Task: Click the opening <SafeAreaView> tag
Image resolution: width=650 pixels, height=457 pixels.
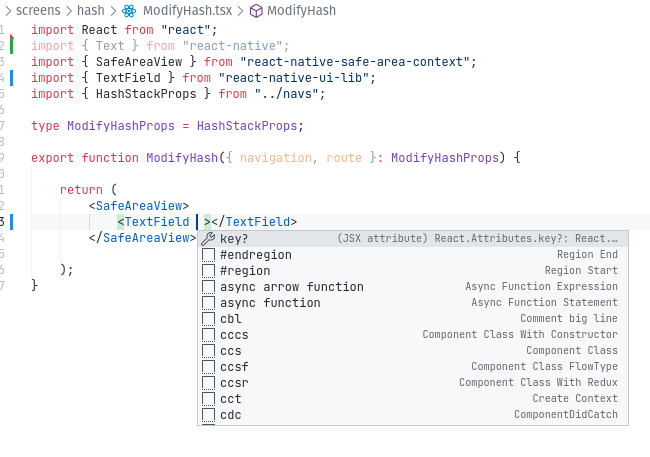Action: click(x=139, y=206)
